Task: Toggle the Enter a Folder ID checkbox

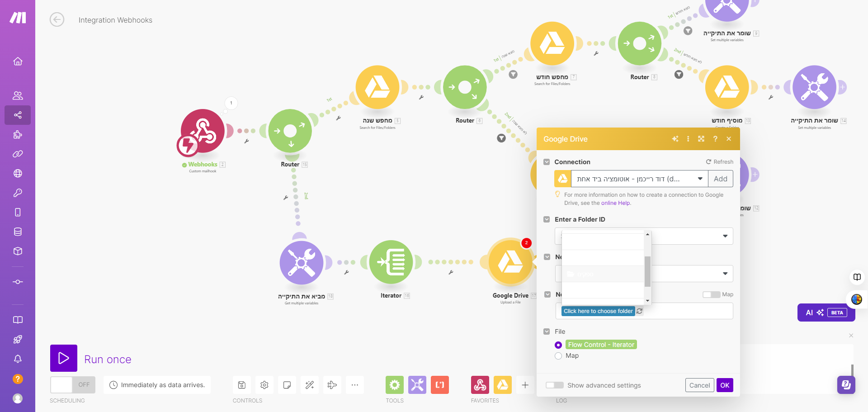Action: tap(547, 219)
